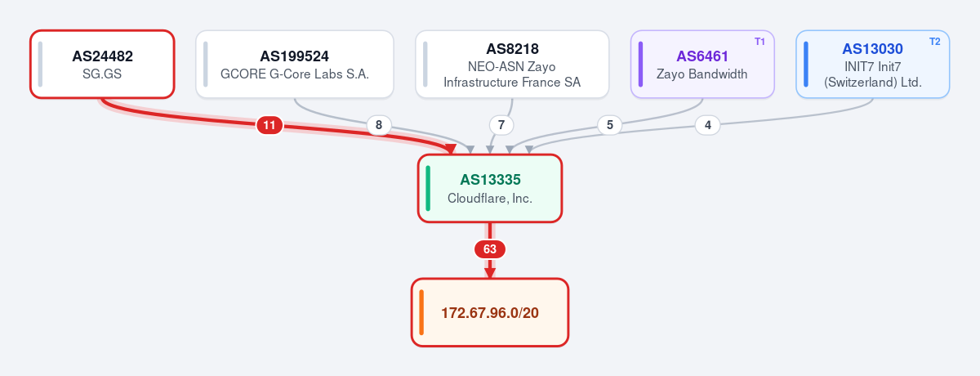
Task: Click the red 11 edge count badge
Action: coord(269,125)
